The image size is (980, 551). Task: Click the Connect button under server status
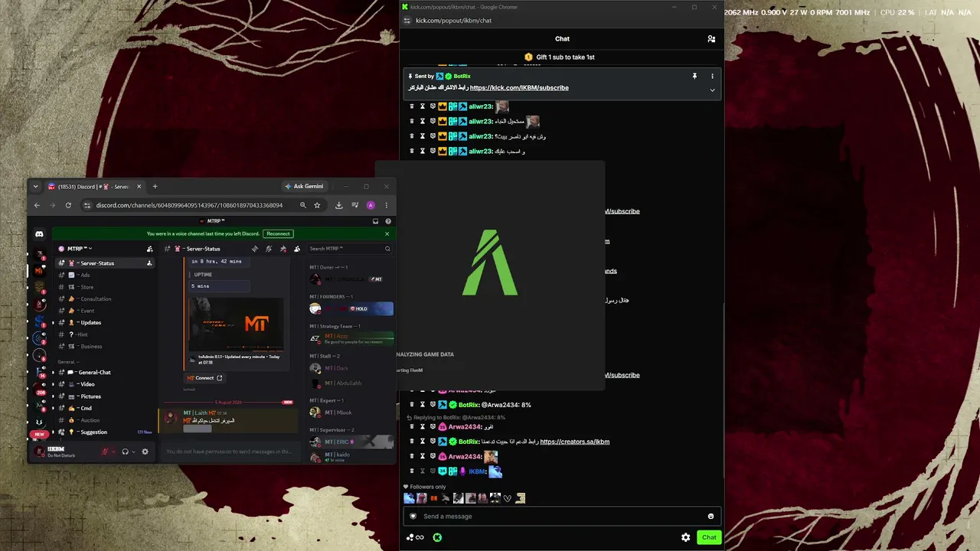204,378
